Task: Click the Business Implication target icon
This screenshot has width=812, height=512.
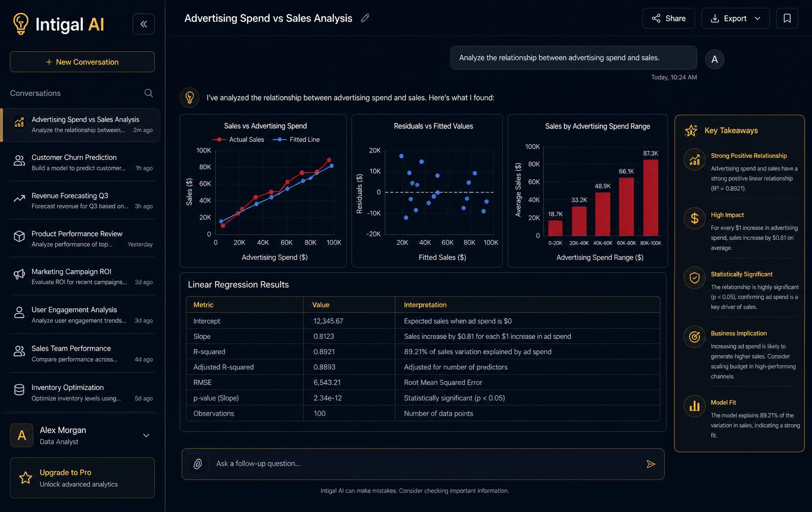Action: [x=694, y=337]
